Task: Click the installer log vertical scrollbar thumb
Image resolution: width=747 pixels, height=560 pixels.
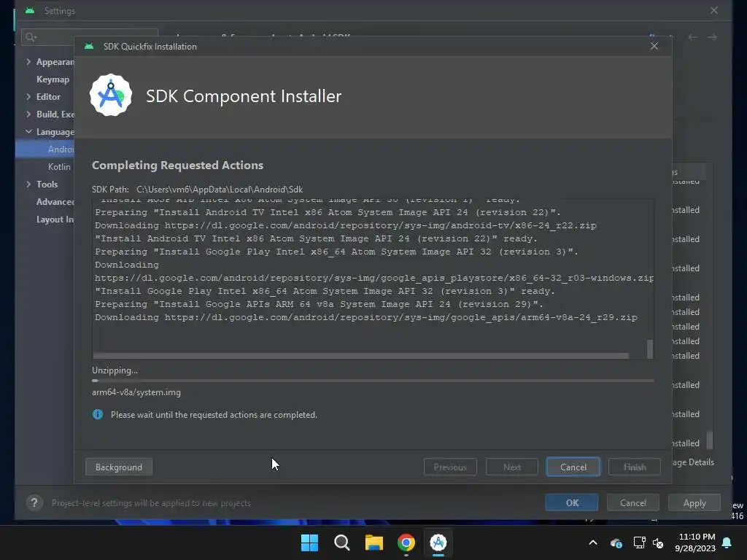Action: coord(650,349)
